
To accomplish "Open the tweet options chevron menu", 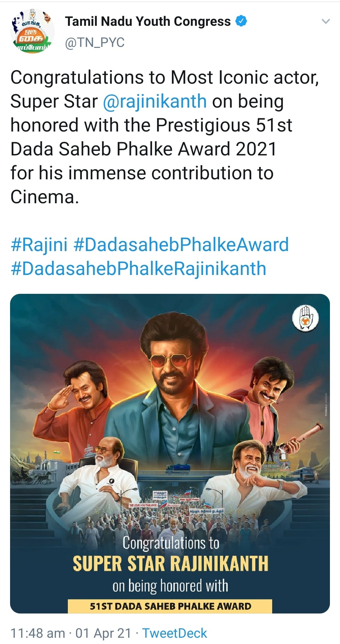I will coord(326,22).
